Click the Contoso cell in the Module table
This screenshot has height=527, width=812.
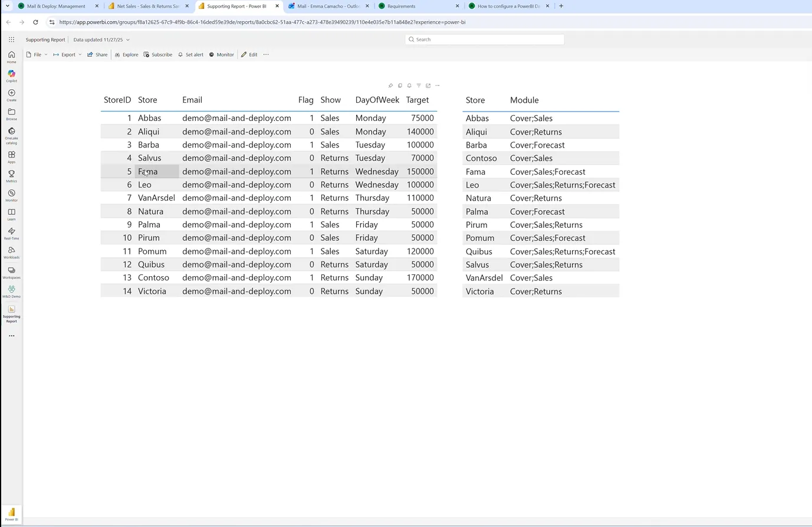481,158
